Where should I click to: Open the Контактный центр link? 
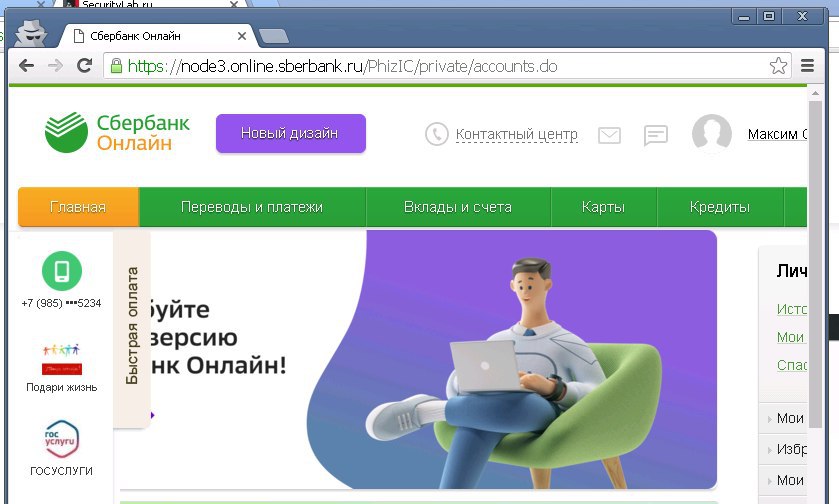pyautogui.click(x=516, y=134)
